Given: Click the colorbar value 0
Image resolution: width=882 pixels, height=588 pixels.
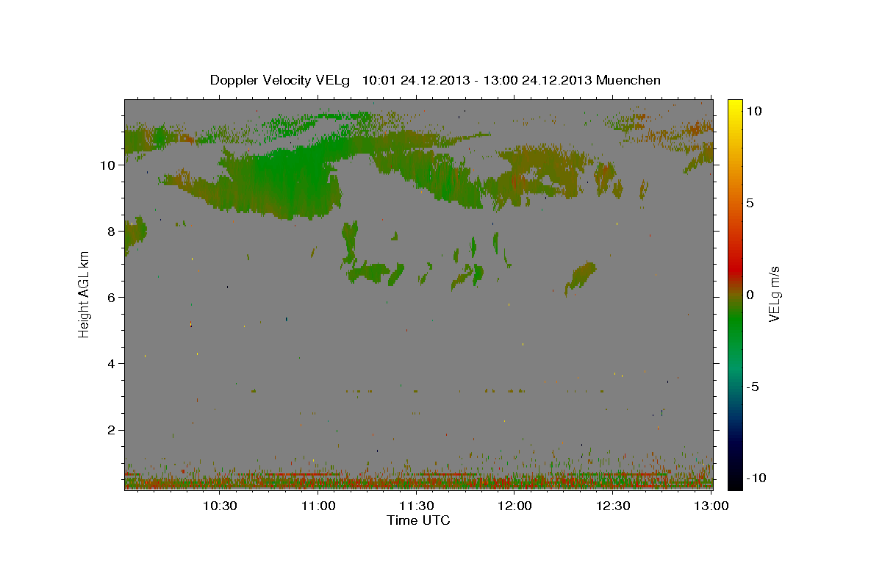Looking at the screenshot, I should pyautogui.click(x=750, y=295).
